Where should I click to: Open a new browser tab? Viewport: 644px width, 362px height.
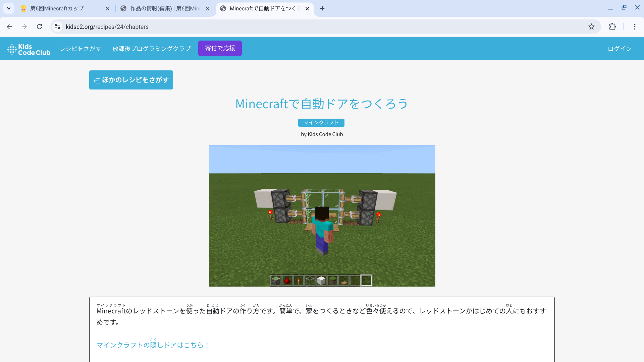(x=322, y=8)
